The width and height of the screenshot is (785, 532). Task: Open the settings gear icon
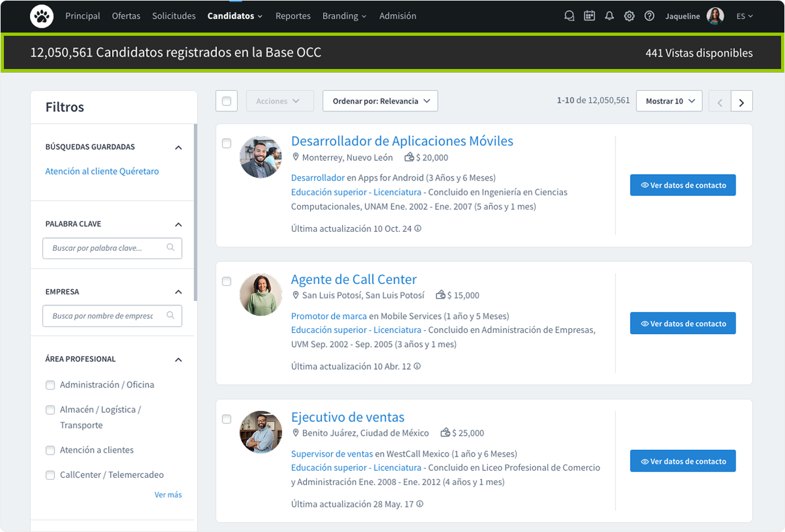click(x=629, y=16)
